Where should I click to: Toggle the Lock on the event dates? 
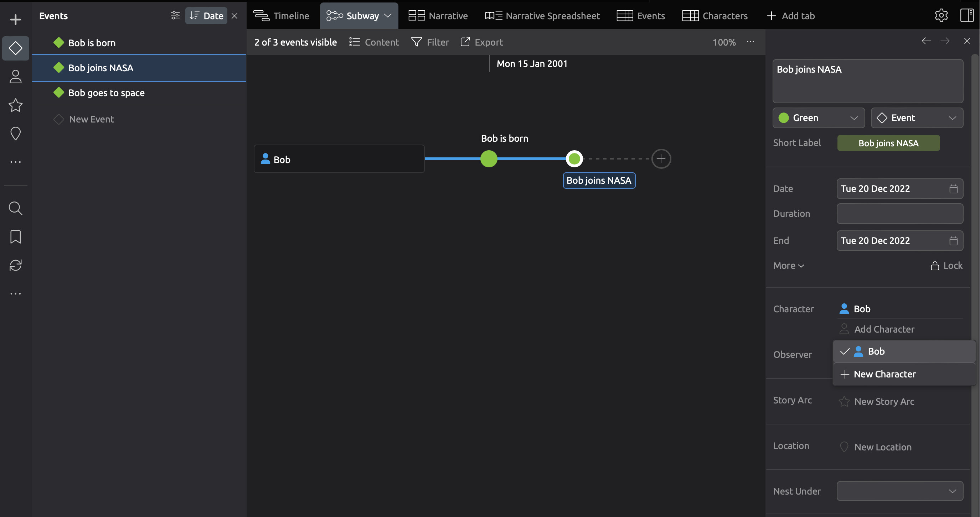[x=947, y=266]
